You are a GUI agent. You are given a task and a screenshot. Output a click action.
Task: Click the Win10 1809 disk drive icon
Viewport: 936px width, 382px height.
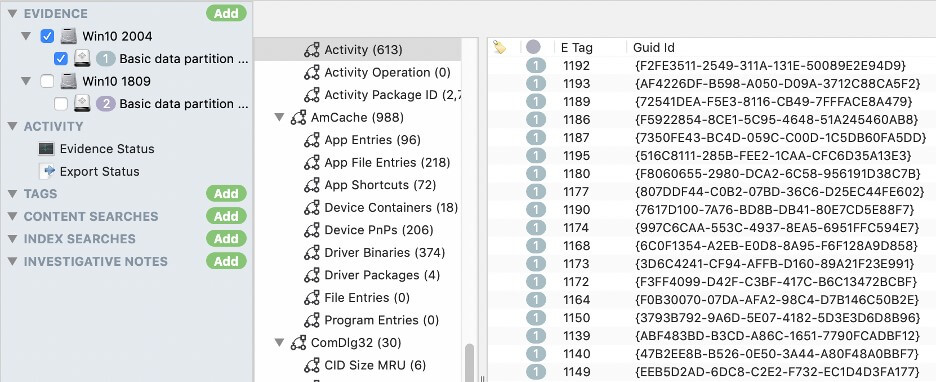tap(69, 81)
